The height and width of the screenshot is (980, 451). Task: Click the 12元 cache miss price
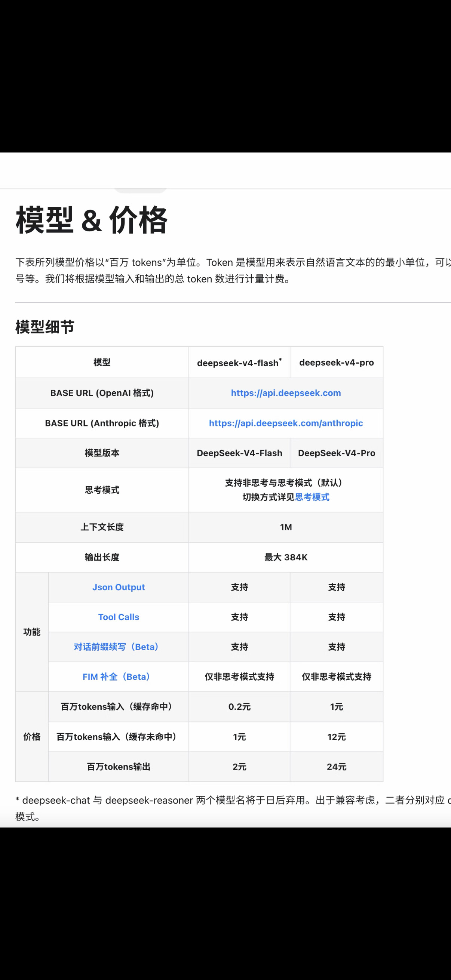(x=337, y=737)
